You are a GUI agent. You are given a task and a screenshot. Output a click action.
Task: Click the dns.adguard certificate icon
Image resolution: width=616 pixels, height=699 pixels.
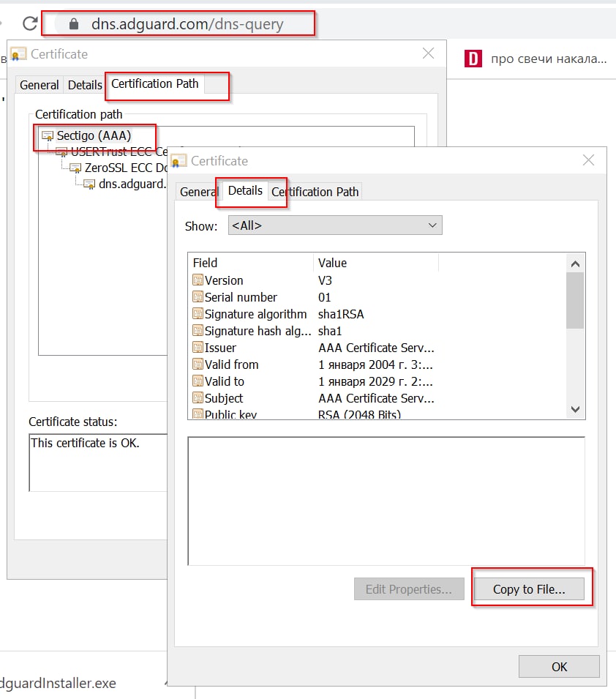[x=89, y=184]
